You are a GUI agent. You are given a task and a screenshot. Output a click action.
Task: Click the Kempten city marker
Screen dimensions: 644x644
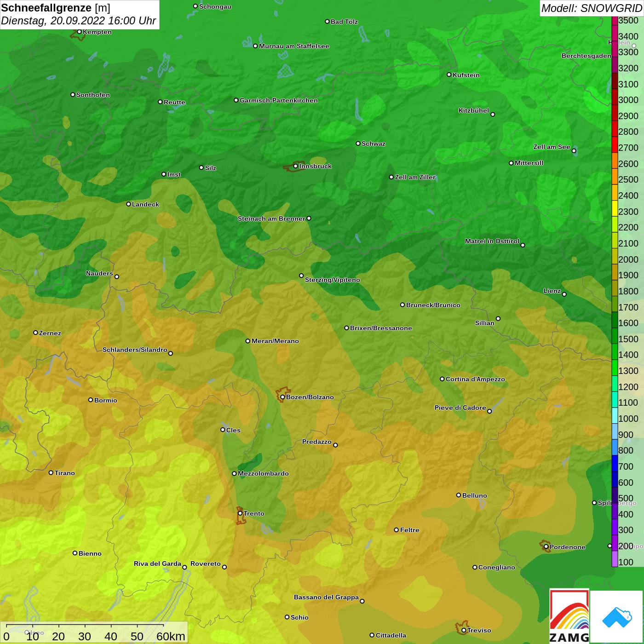pyautogui.click(x=79, y=32)
